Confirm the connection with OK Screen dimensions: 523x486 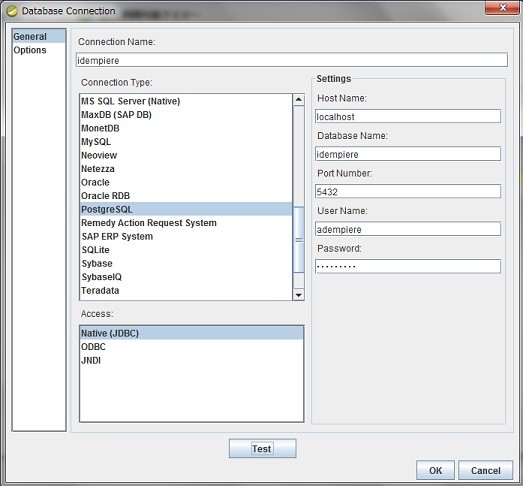click(x=435, y=470)
